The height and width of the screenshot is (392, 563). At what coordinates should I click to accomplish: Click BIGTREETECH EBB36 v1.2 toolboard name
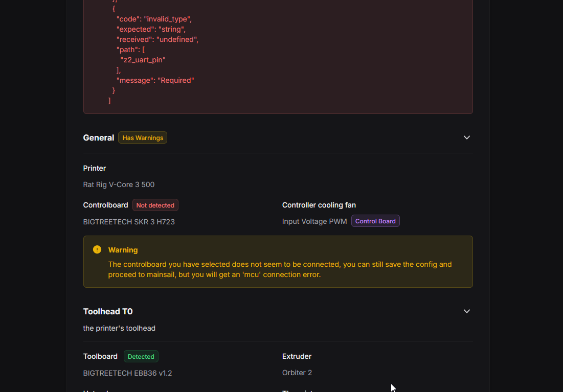[x=127, y=373]
